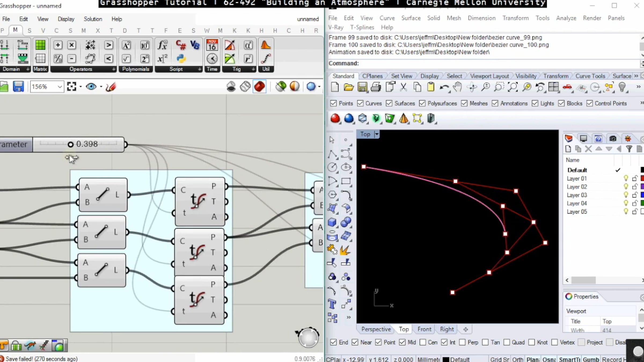Uncheck the Curves selection filter

[360, 104]
